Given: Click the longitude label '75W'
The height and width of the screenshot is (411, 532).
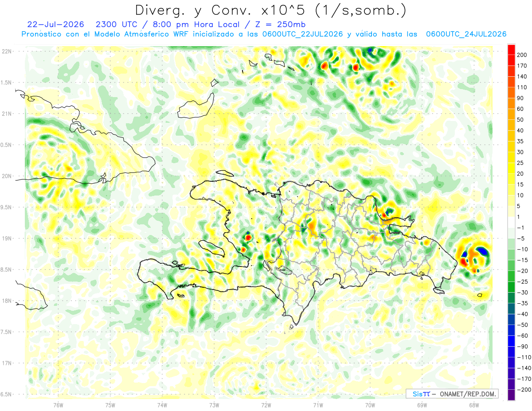Looking at the screenshot, I should (x=110, y=405).
